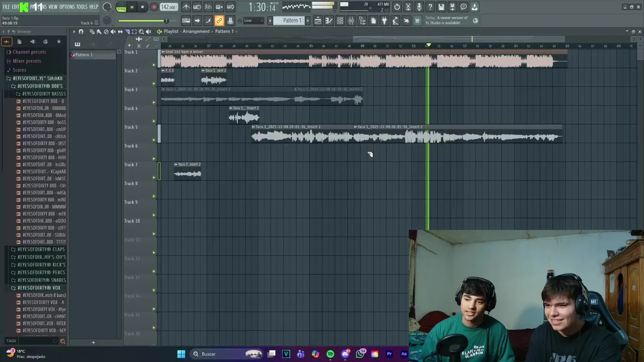The height and width of the screenshot is (362, 644).
Task: Mute Track 1 with its green dot
Action: (x=154, y=65)
